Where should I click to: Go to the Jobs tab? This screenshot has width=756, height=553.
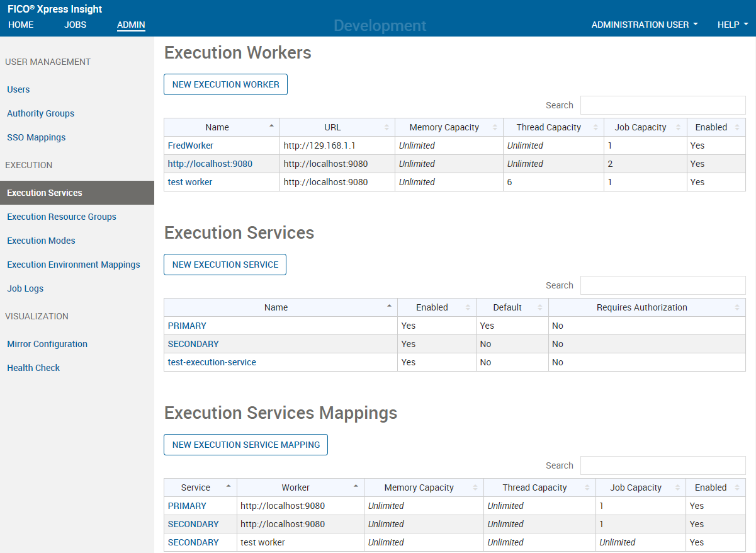click(76, 25)
